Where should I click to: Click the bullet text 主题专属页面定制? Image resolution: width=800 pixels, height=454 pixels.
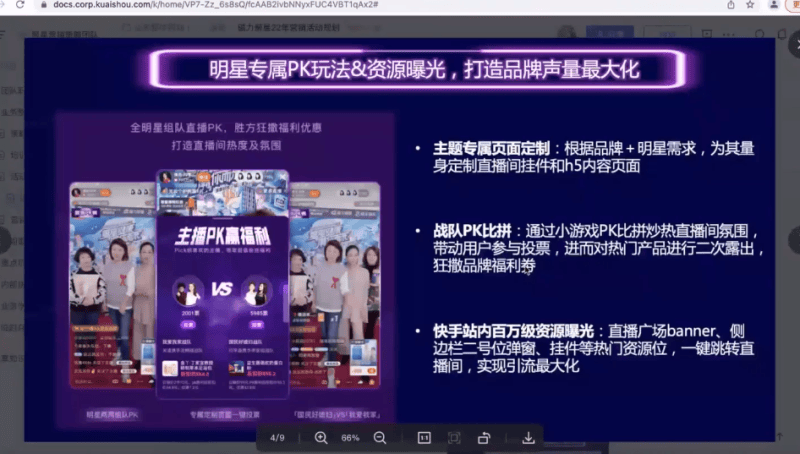click(491, 148)
